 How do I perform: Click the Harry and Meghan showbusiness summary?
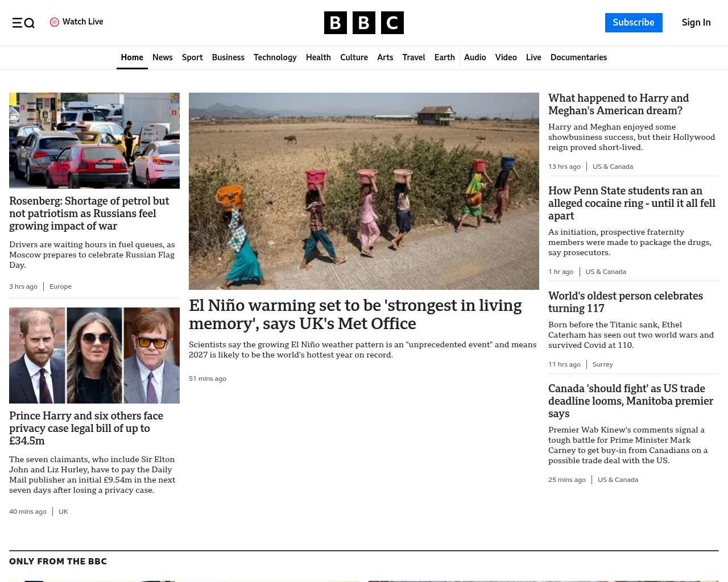click(x=631, y=137)
